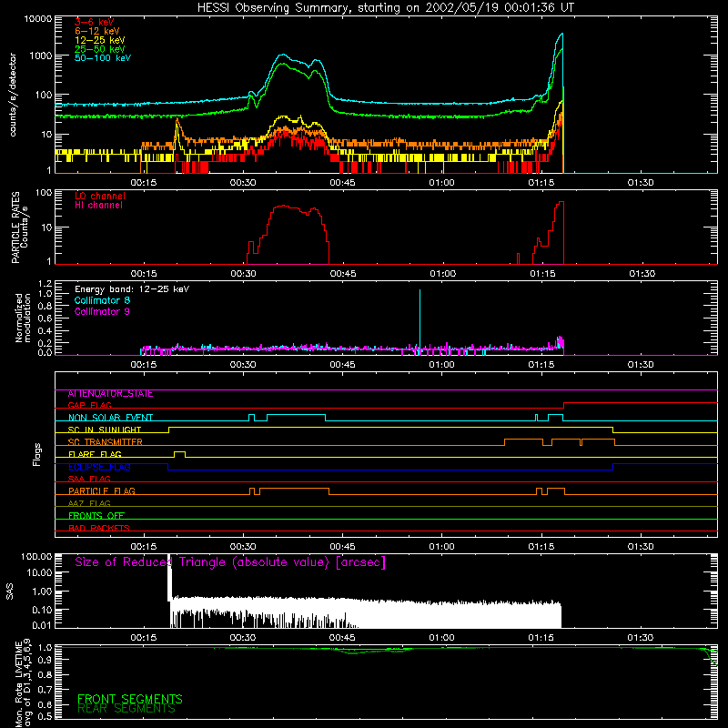The width and height of the screenshot is (728, 728).
Task: Click the 1.2 tick on modulation axis
Action: click(45, 284)
